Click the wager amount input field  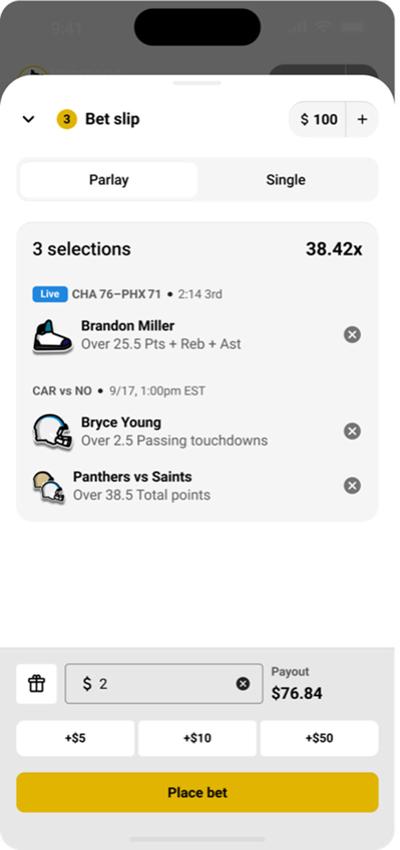point(164,684)
